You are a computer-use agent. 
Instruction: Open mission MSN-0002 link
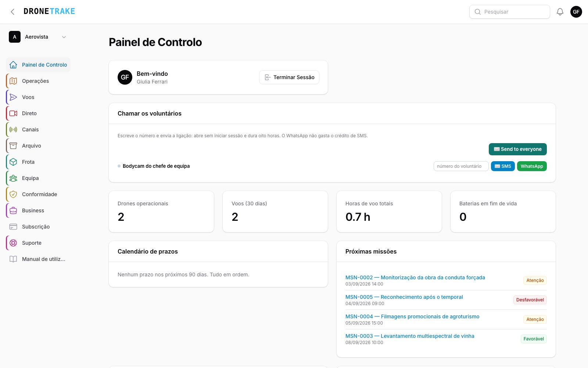click(415, 277)
